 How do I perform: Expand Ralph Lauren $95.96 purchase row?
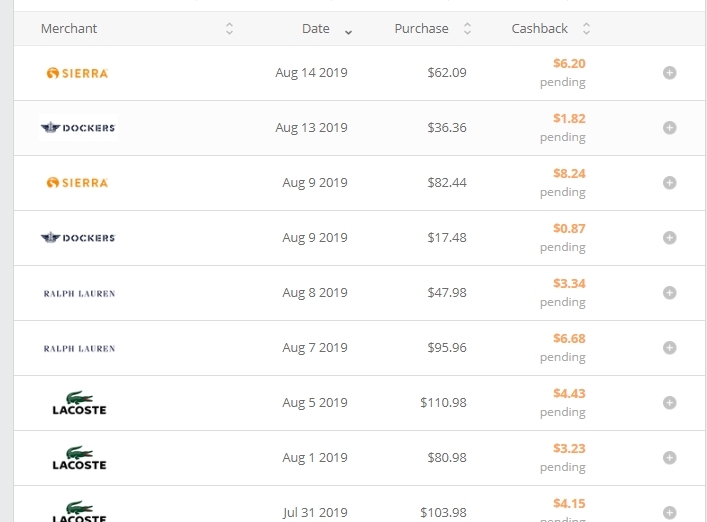click(669, 348)
